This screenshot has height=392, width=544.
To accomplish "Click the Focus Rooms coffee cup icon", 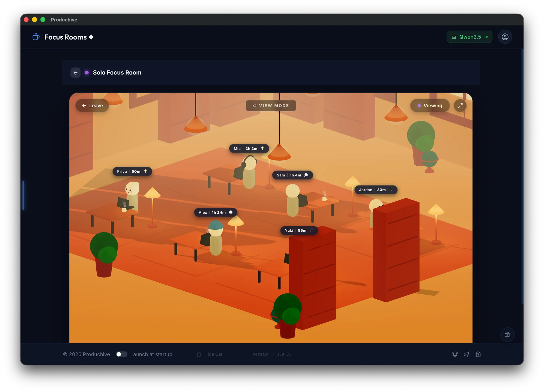I will pos(36,37).
